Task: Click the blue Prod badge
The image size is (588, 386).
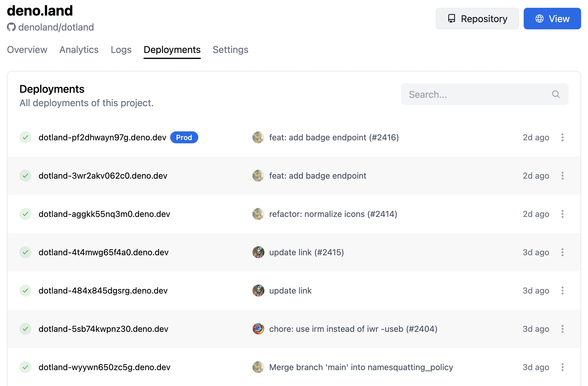Action: [184, 137]
